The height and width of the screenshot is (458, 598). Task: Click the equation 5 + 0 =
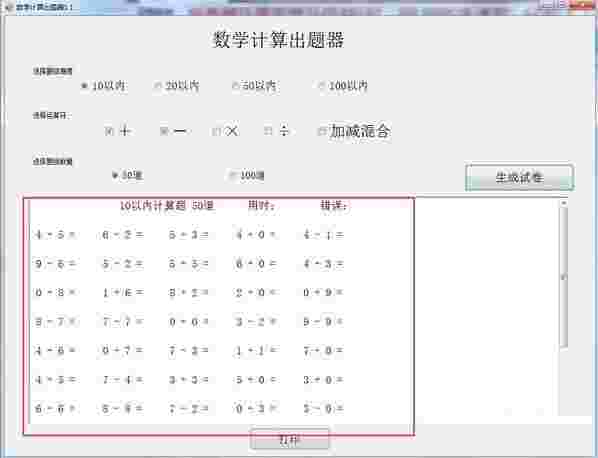click(x=256, y=379)
